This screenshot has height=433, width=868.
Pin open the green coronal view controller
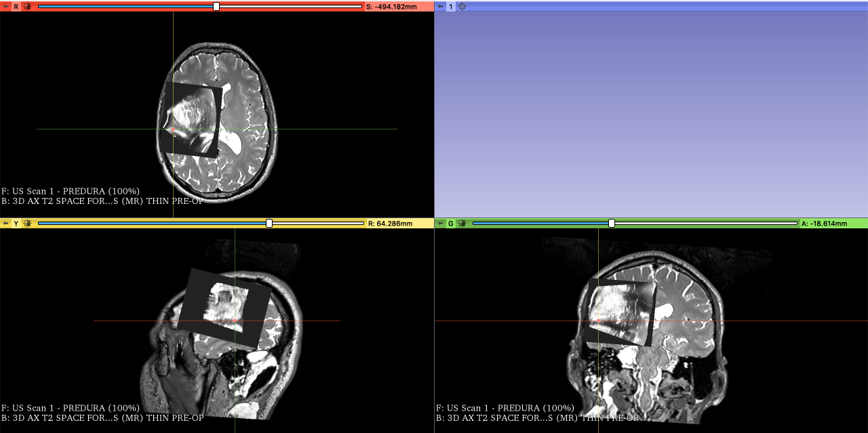(439, 222)
